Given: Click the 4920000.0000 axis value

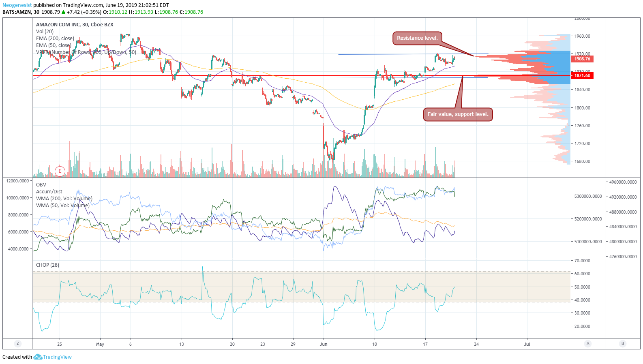Looking at the screenshot, I should (x=623, y=197).
